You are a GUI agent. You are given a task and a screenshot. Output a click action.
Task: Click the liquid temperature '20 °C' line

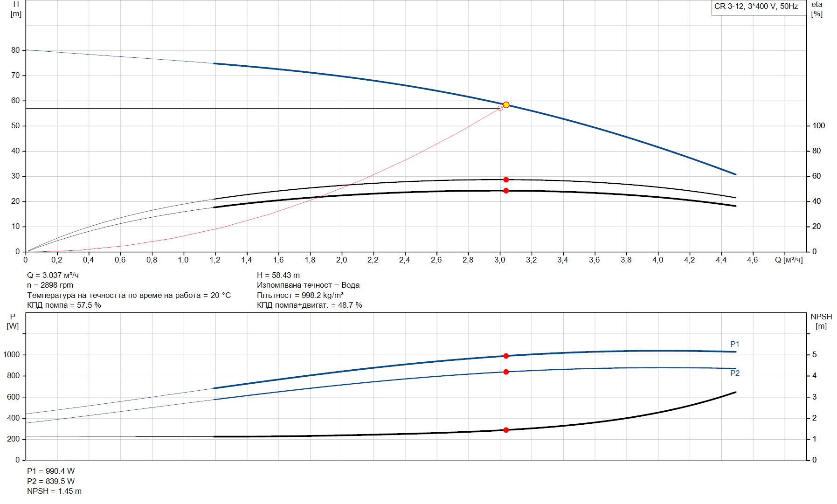coord(129,295)
